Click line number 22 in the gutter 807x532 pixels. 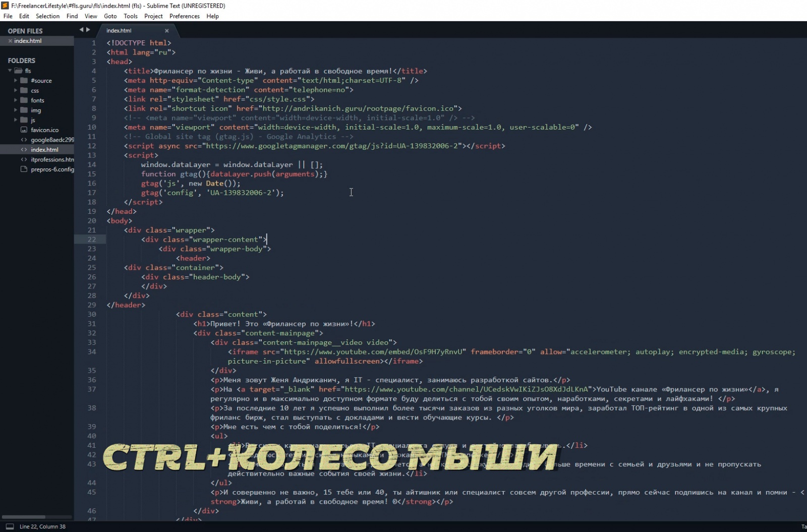click(x=91, y=240)
